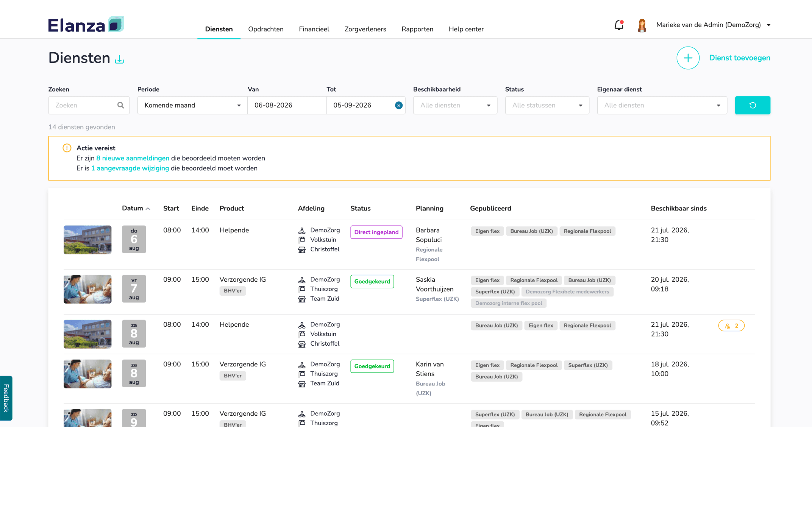Click the applicants badge showing 2

point(731,326)
